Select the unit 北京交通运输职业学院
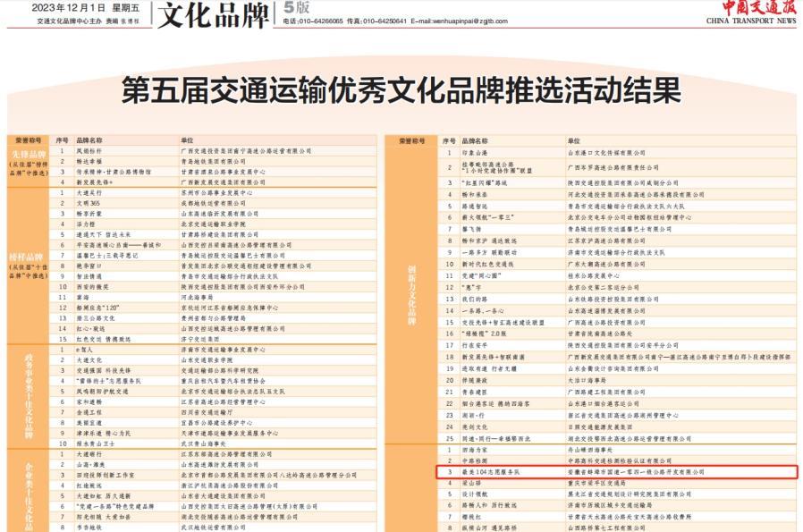Image resolution: width=803 pixels, height=532 pixels. 213,224
